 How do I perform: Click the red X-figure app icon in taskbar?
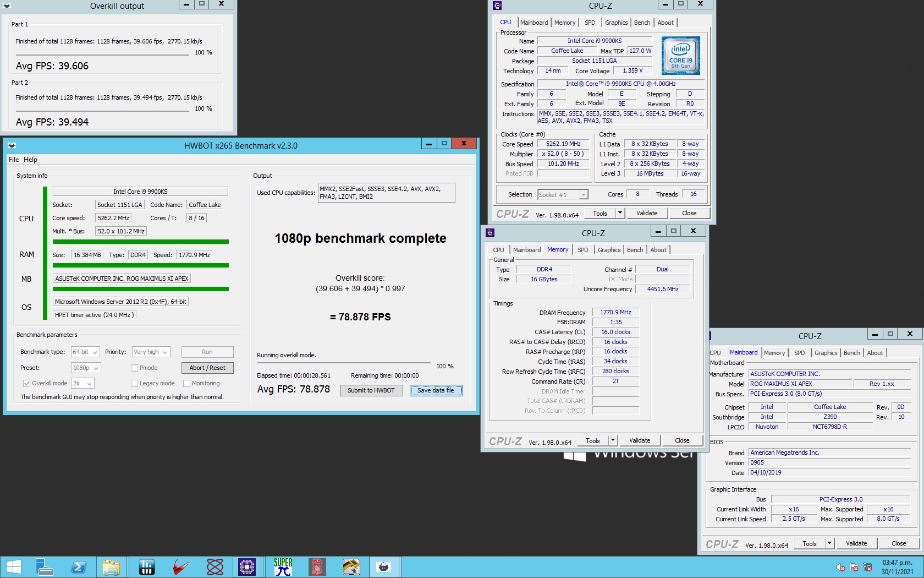tap(317, 567)
